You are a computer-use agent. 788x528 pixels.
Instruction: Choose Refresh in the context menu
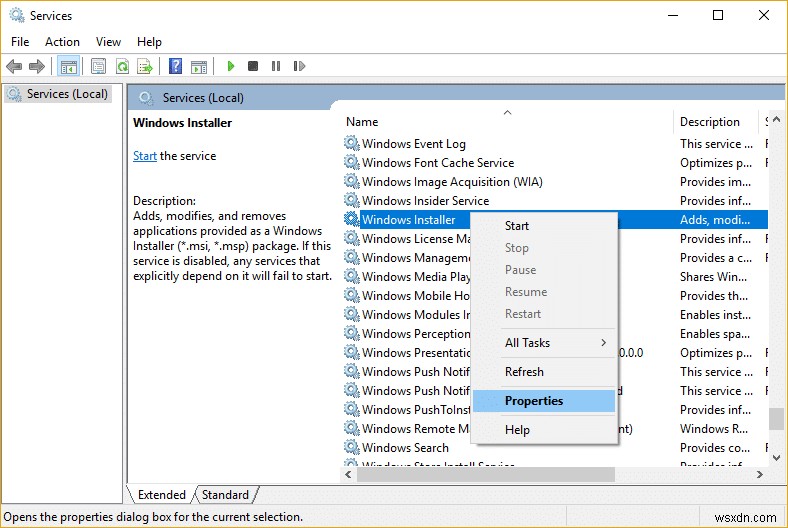[544, 372]
